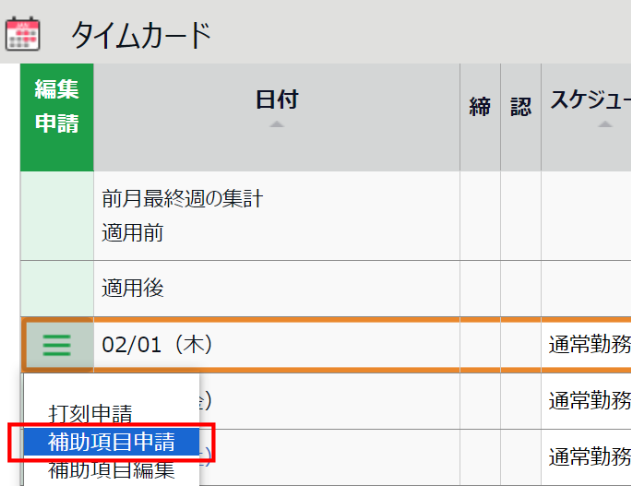The height and width of the screenshot is (486, 631).
Task: Click 通常勤務 in the 02/01 row
Action: click(x=590, y=345)
